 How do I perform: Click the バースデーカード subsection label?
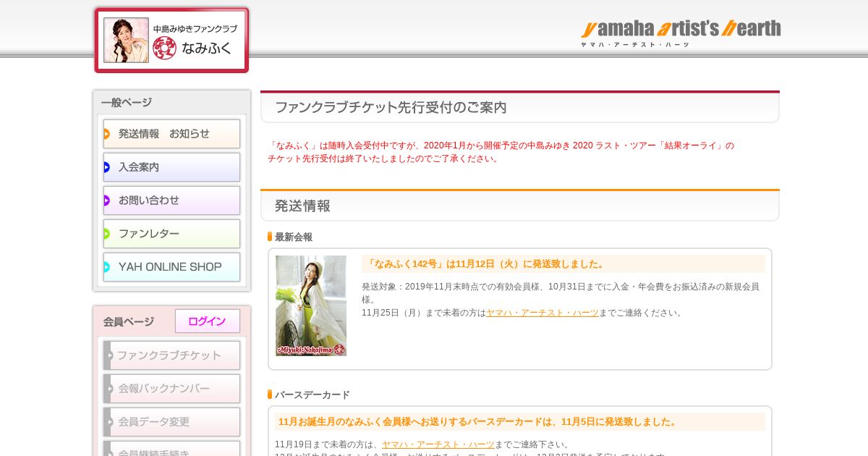312,394
